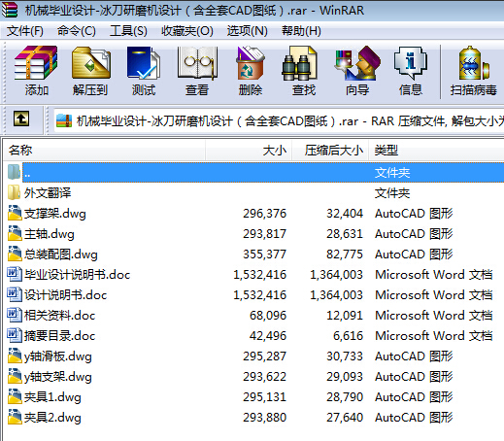Screen dimensions: 504x441
Task: Click the WinRAR title bar books icon
Action: (10, 10)
